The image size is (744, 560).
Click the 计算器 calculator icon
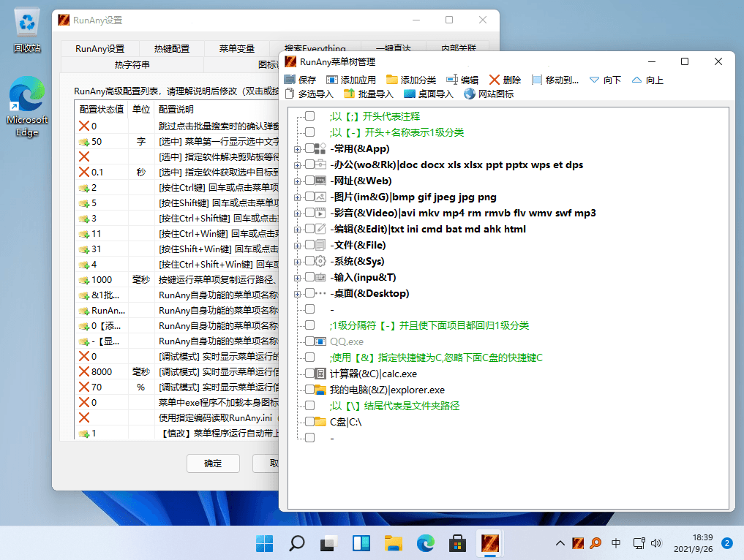pos(320,374)
